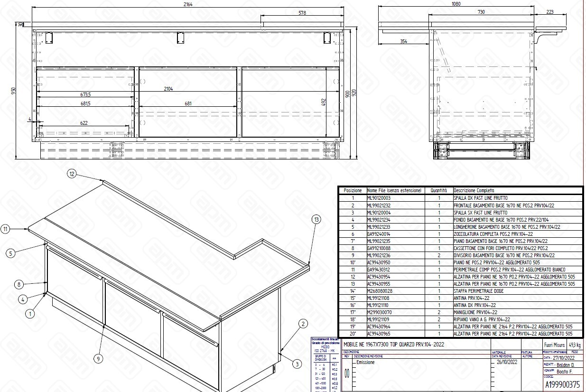Screen dimensions: 586x392
Task: Select balloon callout number 13
Action: (x=316, y=219)
